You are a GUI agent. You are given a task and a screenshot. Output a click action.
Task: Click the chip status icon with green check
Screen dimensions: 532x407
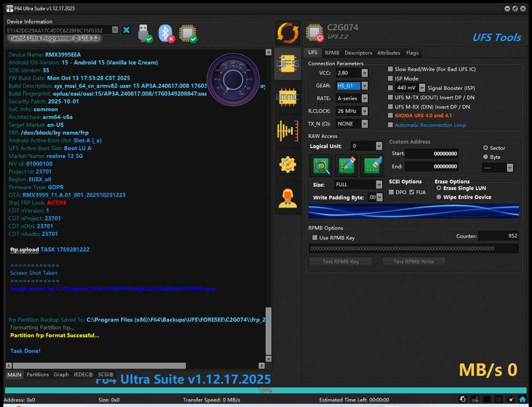(187, 33)
